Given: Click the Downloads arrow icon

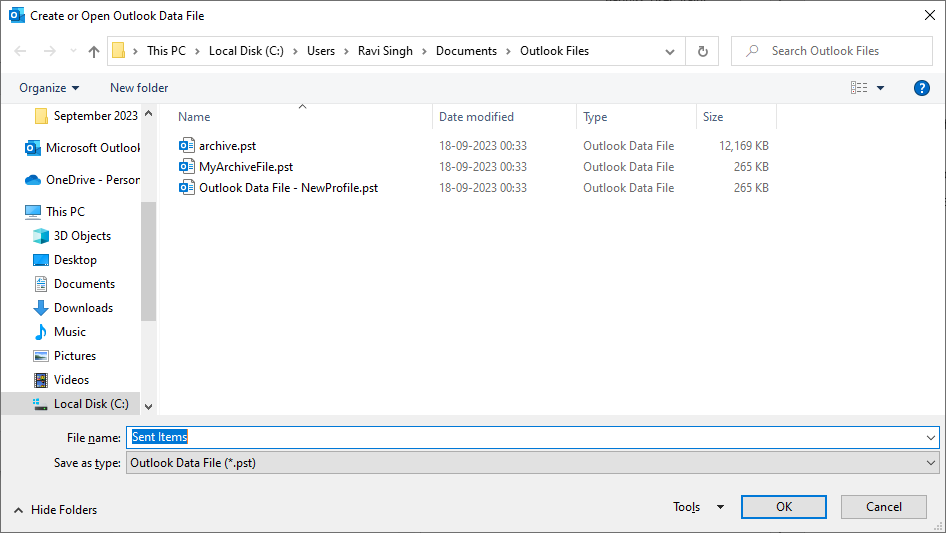Looking at the screenshot, I should pyautogui.click(x=41, y=308).
